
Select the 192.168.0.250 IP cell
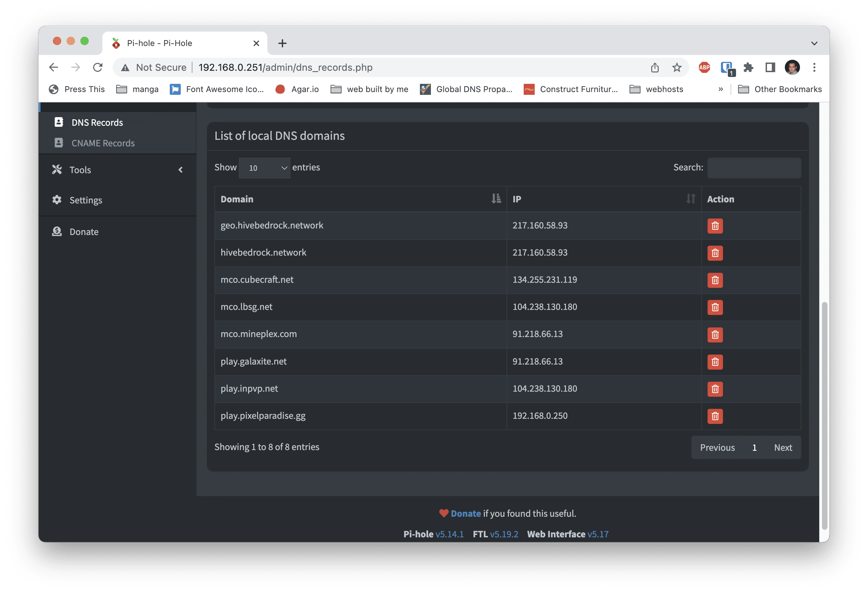pos(603,416)
